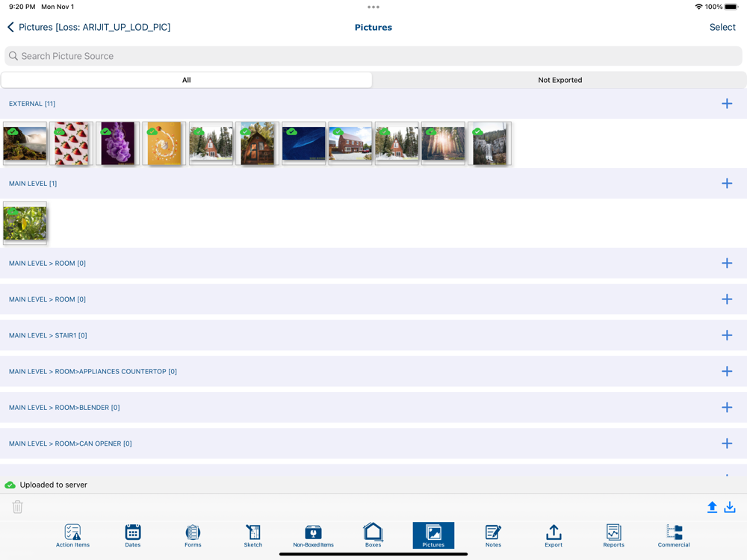
Task: Open the Boxes section
Action: (373, 535)
